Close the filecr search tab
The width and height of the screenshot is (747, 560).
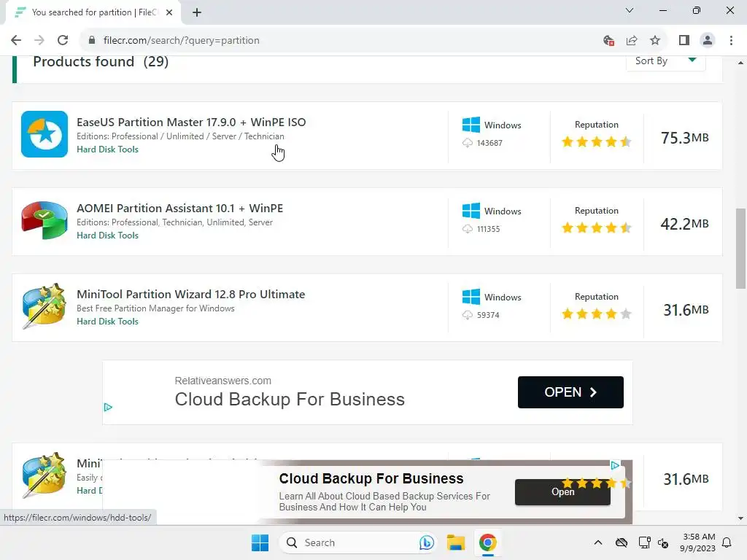pyautogui.click(x=169, y=12)
